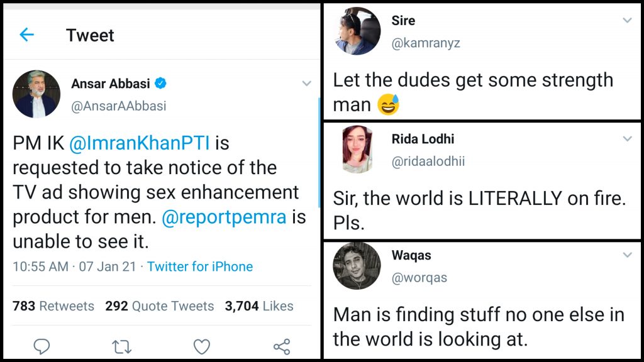Screen dimensions: 644x362
Task: Open options chevron on Sire's reply
Action: point(627,21)
